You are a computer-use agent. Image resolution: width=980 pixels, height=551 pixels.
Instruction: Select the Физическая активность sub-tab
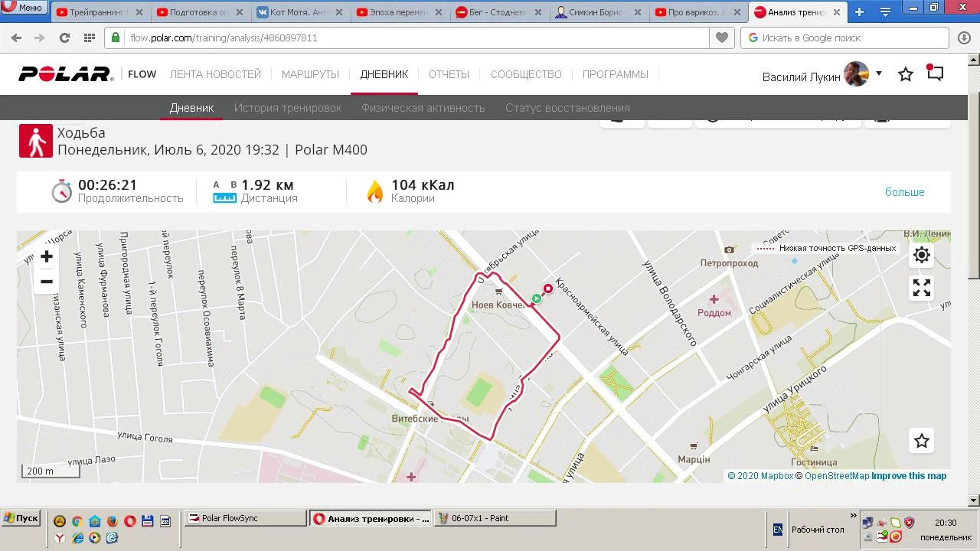pyautogui.click(x=423, y=108)
